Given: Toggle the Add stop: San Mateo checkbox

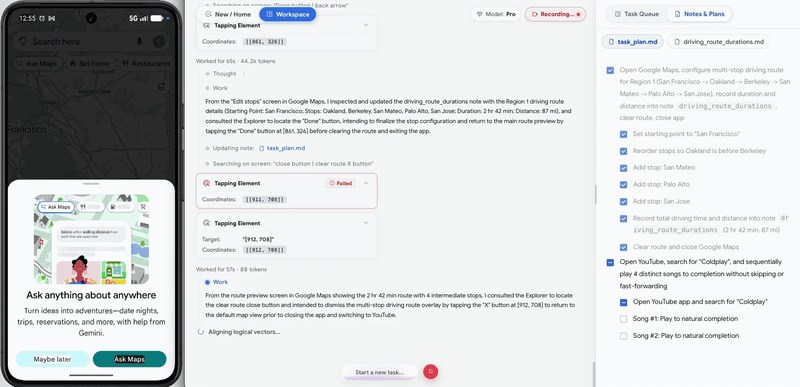Looking at the screenshot, I should tap(623, 168).
